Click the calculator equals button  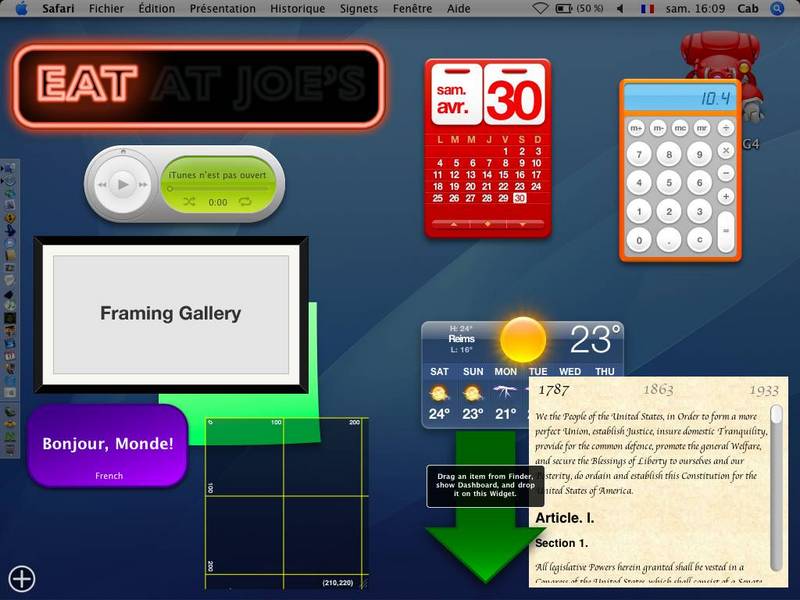click(x=726, y=232)
